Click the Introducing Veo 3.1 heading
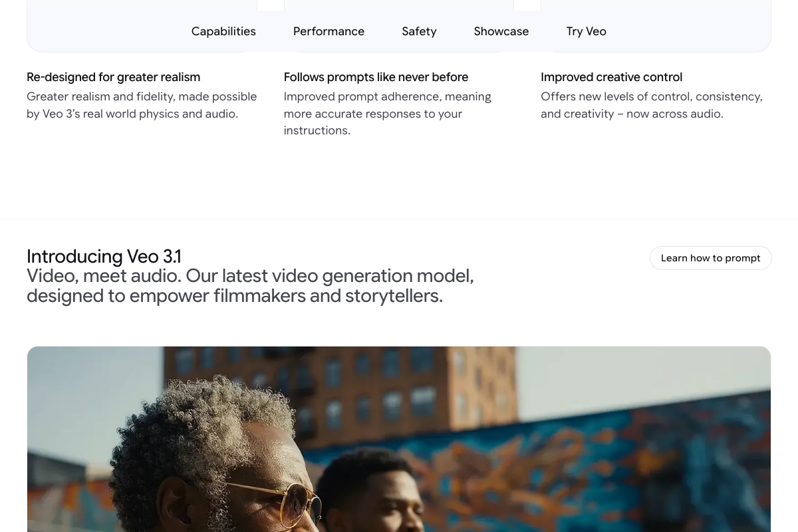The height and width of the screenshot is (532, 798). click(x=104, y=256)
